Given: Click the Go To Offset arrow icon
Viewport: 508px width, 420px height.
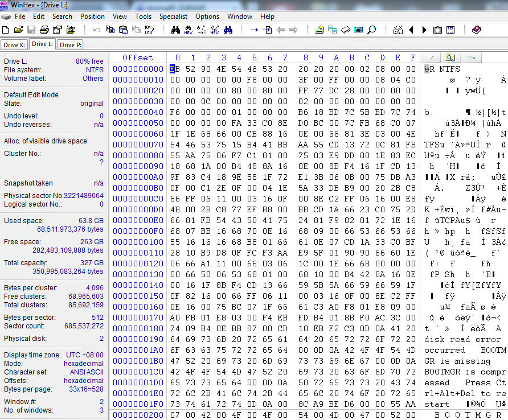Looking at the screenshot, I should click(254, 30).
